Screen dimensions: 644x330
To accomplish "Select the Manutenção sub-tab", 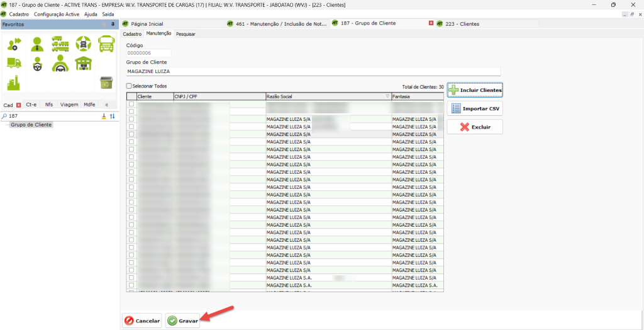I will pyautogui.click(x=158, y=34).
